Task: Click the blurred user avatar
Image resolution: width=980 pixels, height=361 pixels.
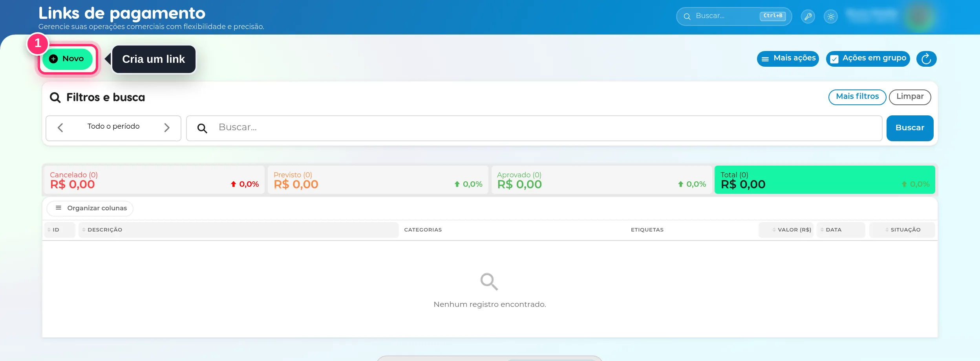Action: pyautogui.click(x=919, y=16)
